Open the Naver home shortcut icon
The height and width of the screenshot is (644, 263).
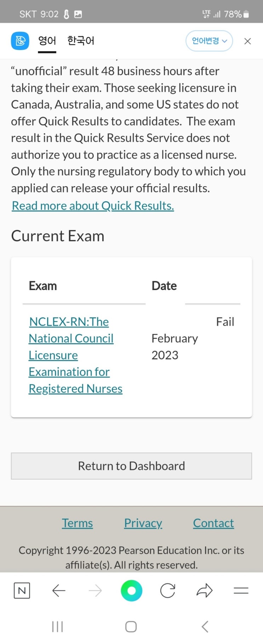22,590
